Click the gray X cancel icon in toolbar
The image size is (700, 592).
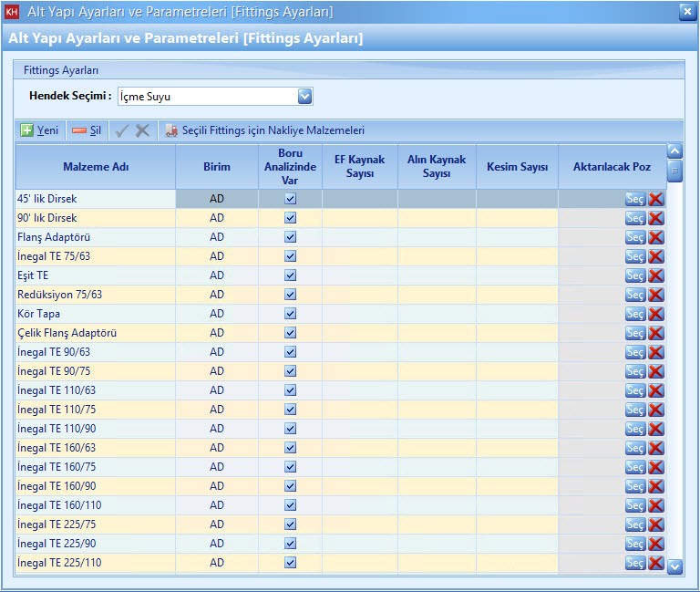pyautogui.click(x=142, y=130)
